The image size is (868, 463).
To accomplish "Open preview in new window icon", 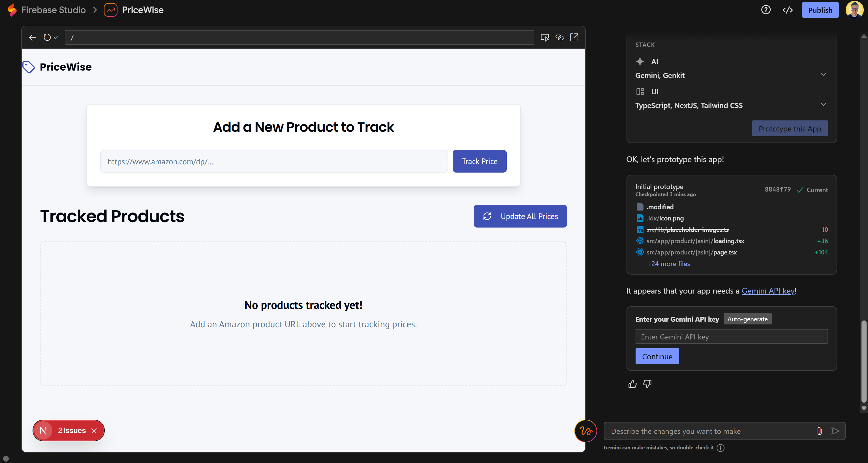I will pos(574,37).
